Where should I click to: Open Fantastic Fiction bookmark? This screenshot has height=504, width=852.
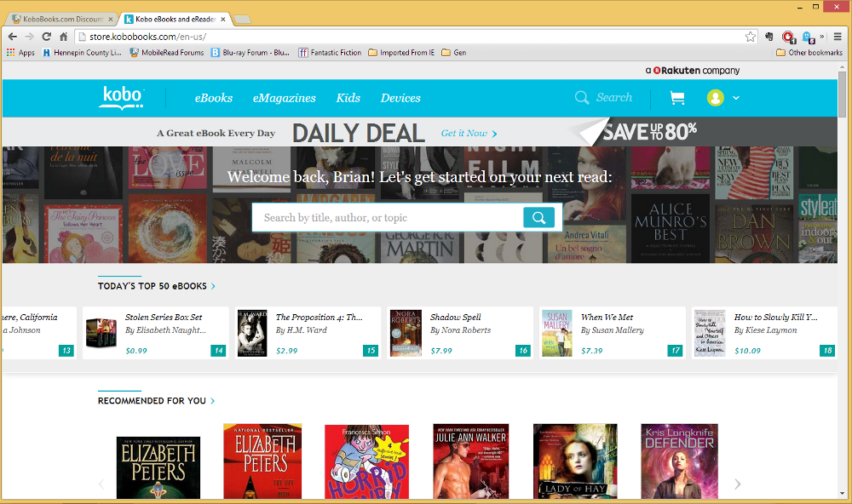pyautogui.click(x=330, y=53)
